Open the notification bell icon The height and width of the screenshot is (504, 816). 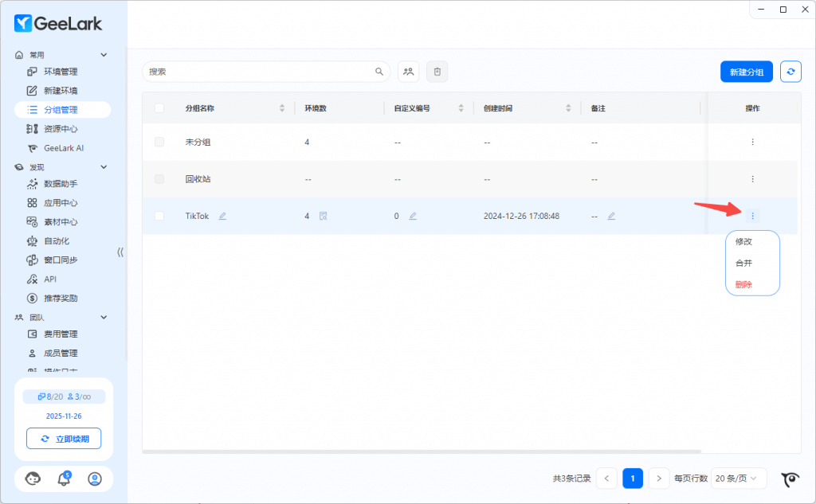pos(64,479)
